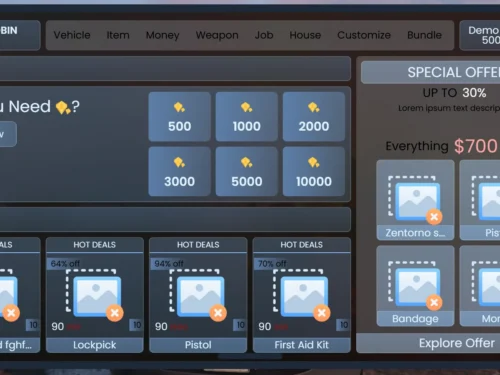Choose the 2000 gems pack

click(314, 117)
